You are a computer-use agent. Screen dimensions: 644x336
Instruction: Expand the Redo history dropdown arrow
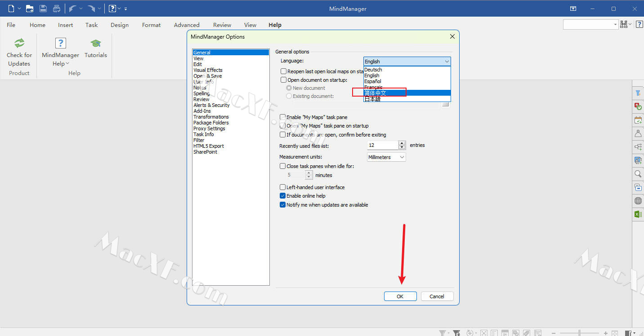[99, 8]
